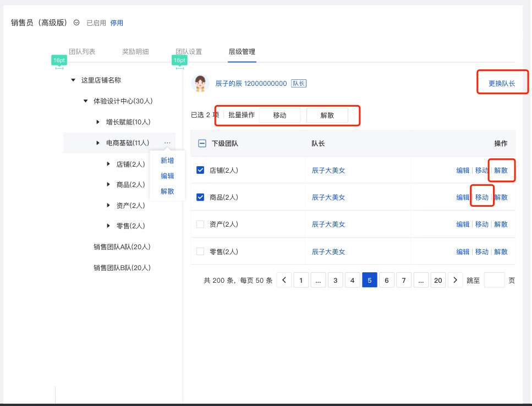Image resolution: width=532 pixels, height=406 pixels.
Task: Check the 资产(2人) row checkbox
Action: [x=200, y=224]
